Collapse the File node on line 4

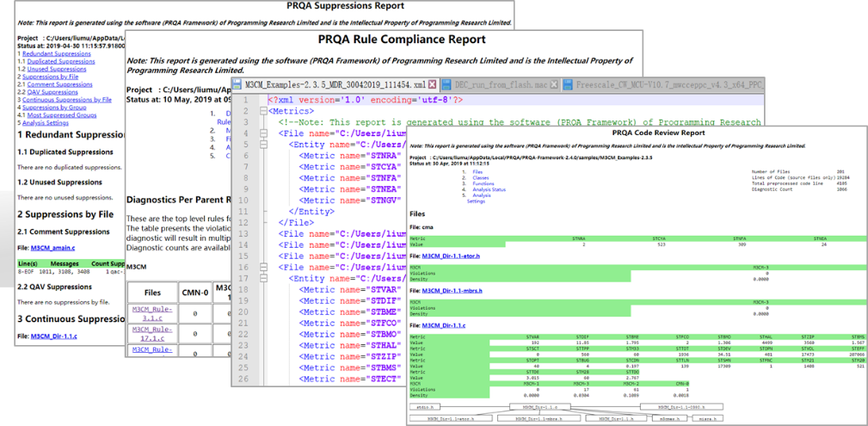coord(263,133)
